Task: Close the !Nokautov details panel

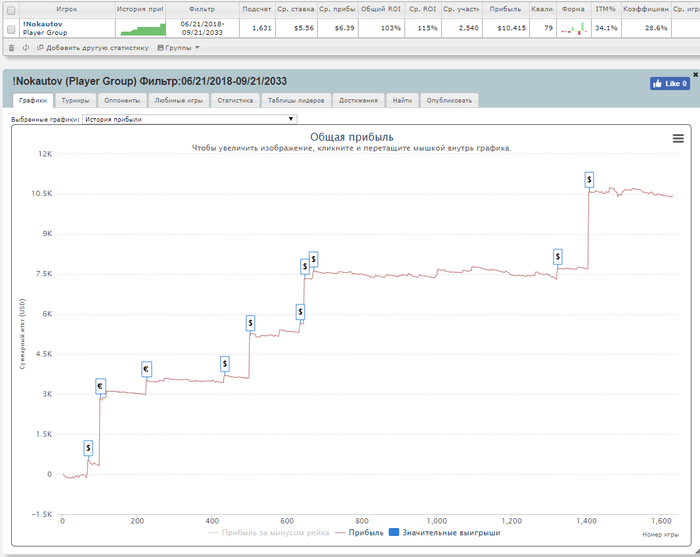Action: point(695,75)
